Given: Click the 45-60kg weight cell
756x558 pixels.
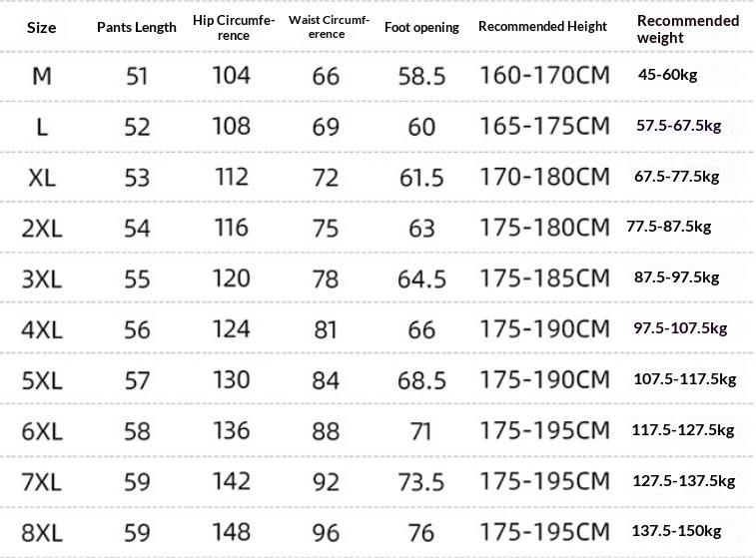Looking at the screenshot, I should click(667, 75).
